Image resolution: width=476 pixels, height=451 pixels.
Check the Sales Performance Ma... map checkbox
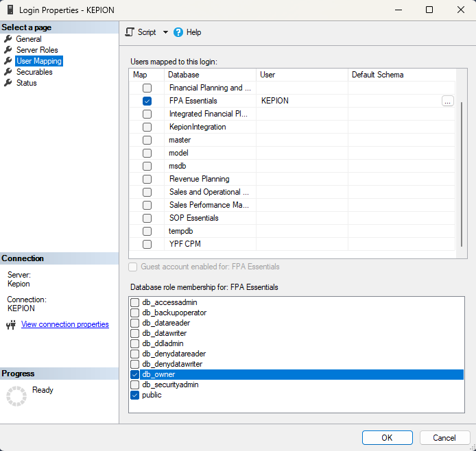(x=147, y=206)
